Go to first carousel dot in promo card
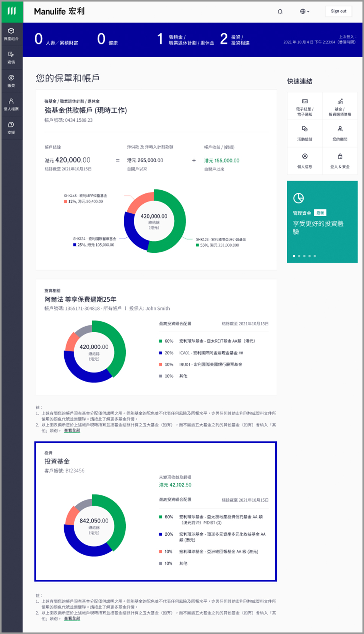The height and width of the screenshot is (634, 364). point(294,256)
